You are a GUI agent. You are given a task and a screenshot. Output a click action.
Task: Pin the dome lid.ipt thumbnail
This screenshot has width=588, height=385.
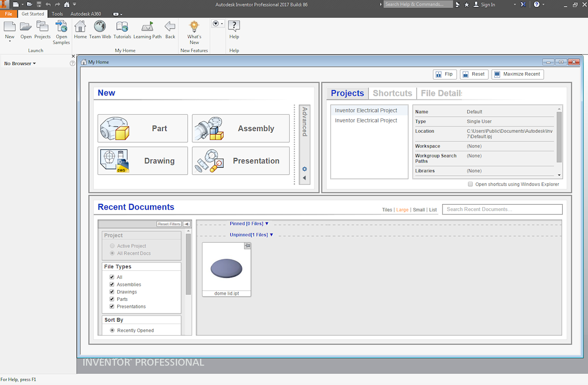248,246
